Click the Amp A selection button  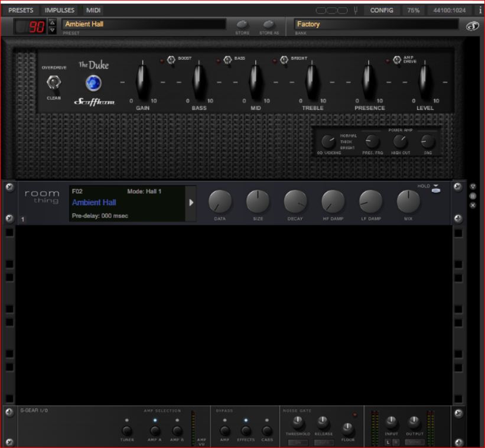point(155,430)
